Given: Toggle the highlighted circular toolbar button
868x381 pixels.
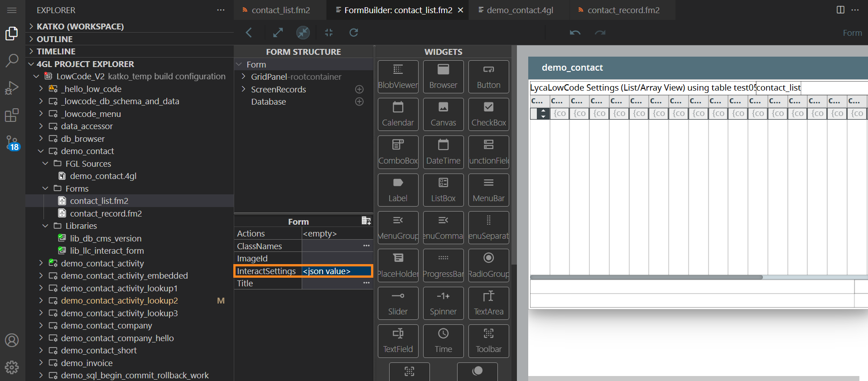Looking at the screenshot, I should pos(303,32).
